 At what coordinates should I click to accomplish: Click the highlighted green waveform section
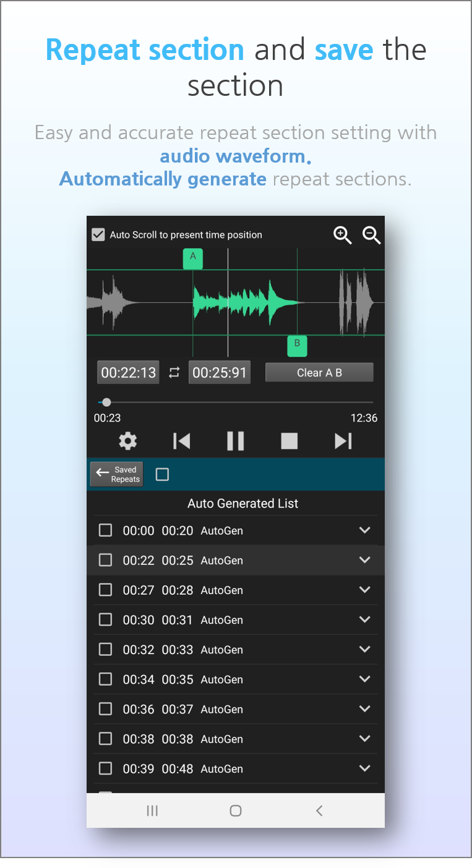[245, 302]
